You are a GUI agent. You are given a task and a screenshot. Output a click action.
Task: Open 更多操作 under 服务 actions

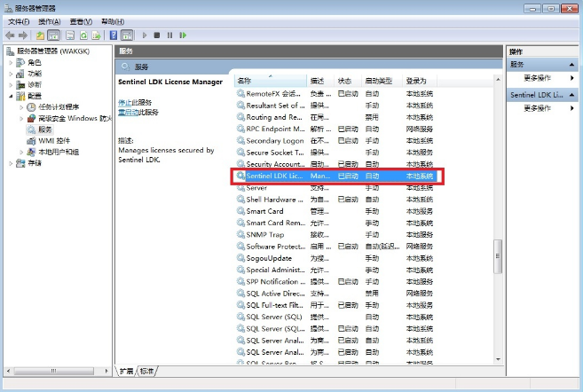[537, 78]
